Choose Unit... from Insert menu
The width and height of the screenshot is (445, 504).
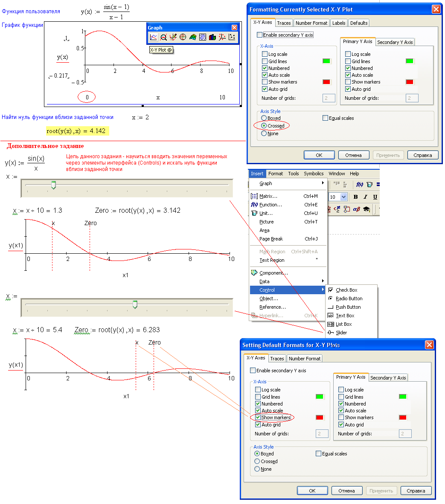point(288,213)
